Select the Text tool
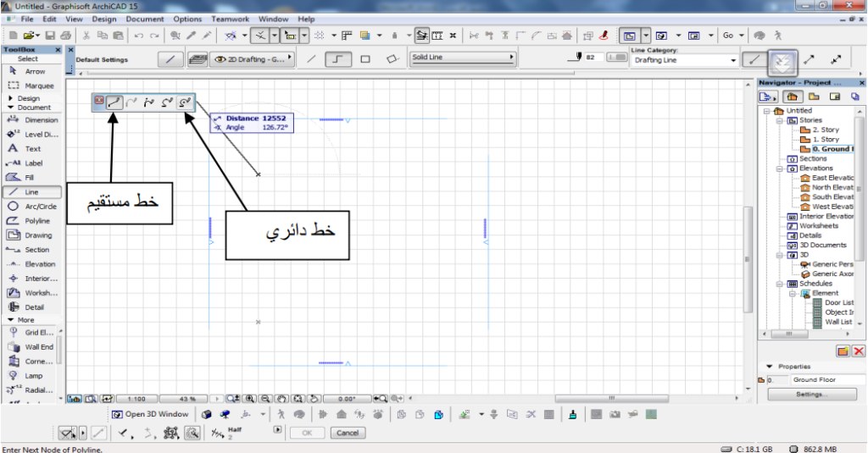 tap(31, 149)
